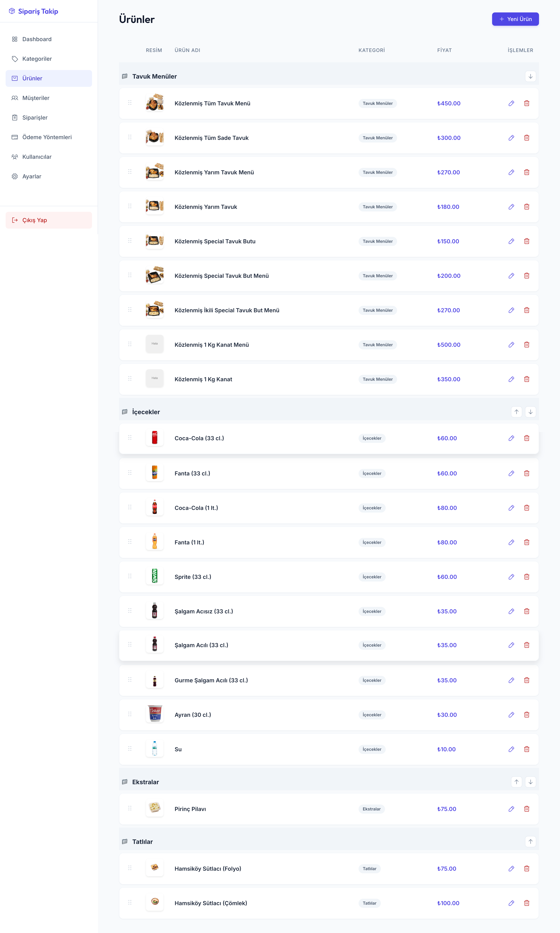Screen dimensions: 560x933
Task: Open Müşteriler section
Action: coord(49,98)
